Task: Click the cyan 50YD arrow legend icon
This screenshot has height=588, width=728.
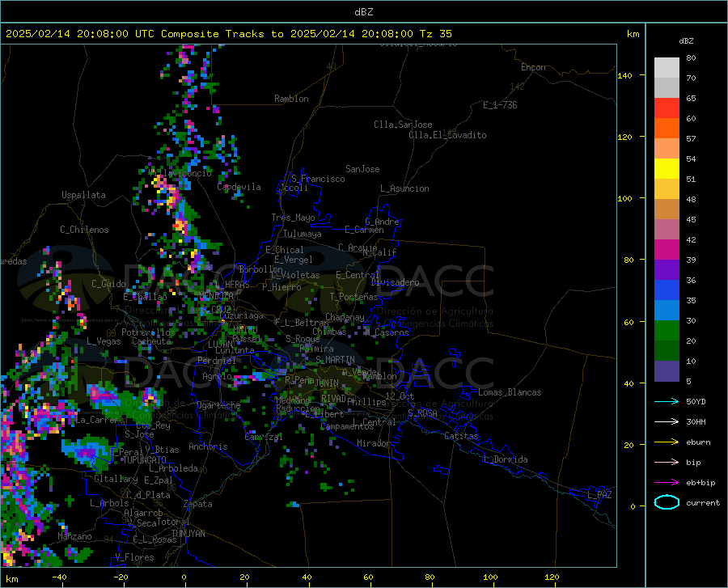Action: pyautogui.click(x=667, y=401)
